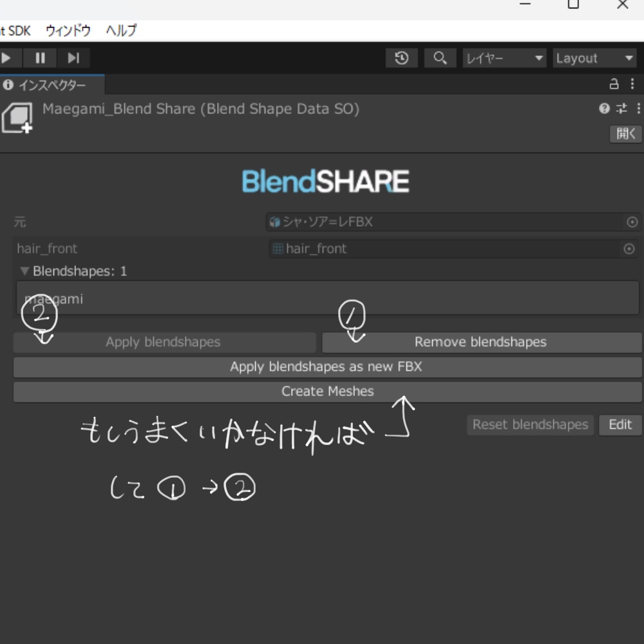Viewport: 644px width, 644px height.
Task: Click the step frame button
Action: 73,58
